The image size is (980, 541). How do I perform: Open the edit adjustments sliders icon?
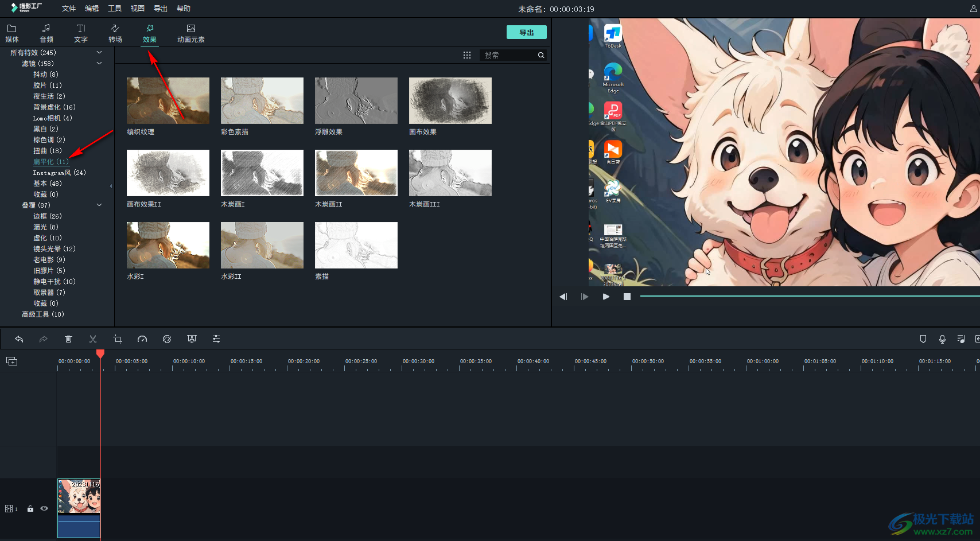[x=216, y=339]
